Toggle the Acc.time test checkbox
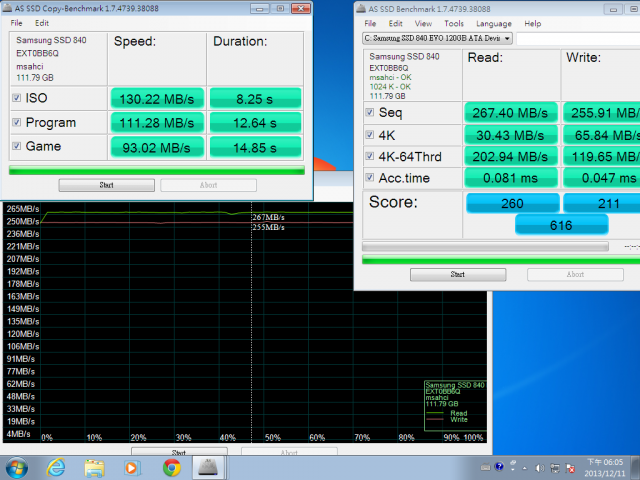The height and width of the screenshot is (480, 640). point(370,178)
